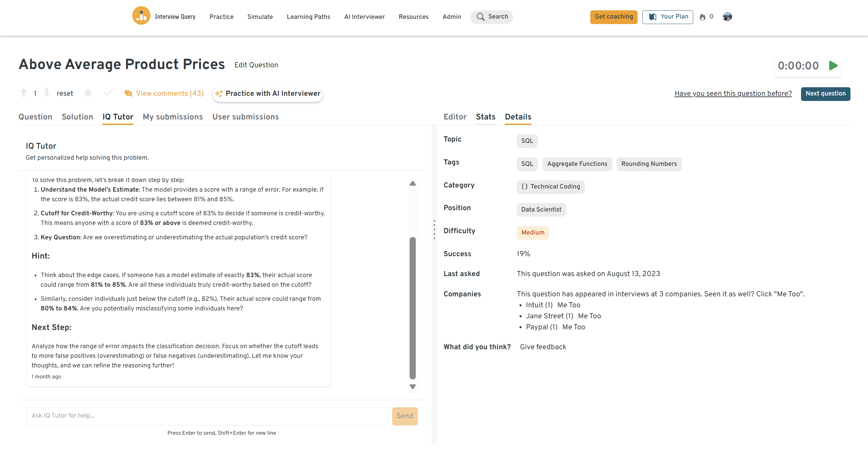868x455 pixels.
Task: Downvote the question with the down arrow
Action: 47,93
